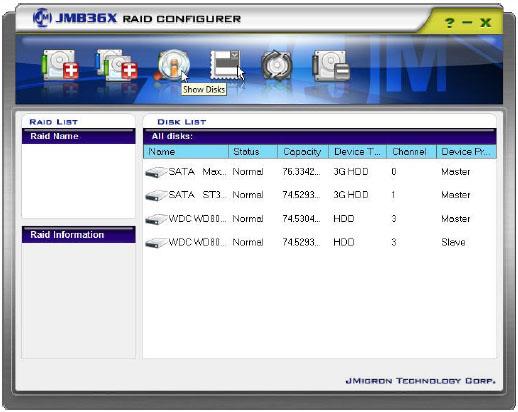Click the drive icon of SATA ST3 disk
This screenshot has width=518, height=412.
click(x=156, y=195)
